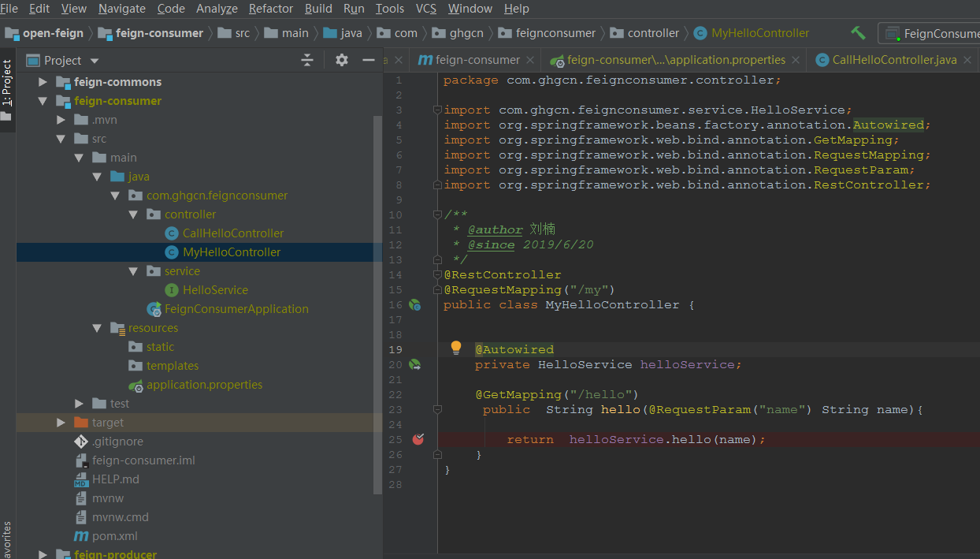Click the Spring bean gutter icon on line 16

pyautogui.click(x=414, y=304)
